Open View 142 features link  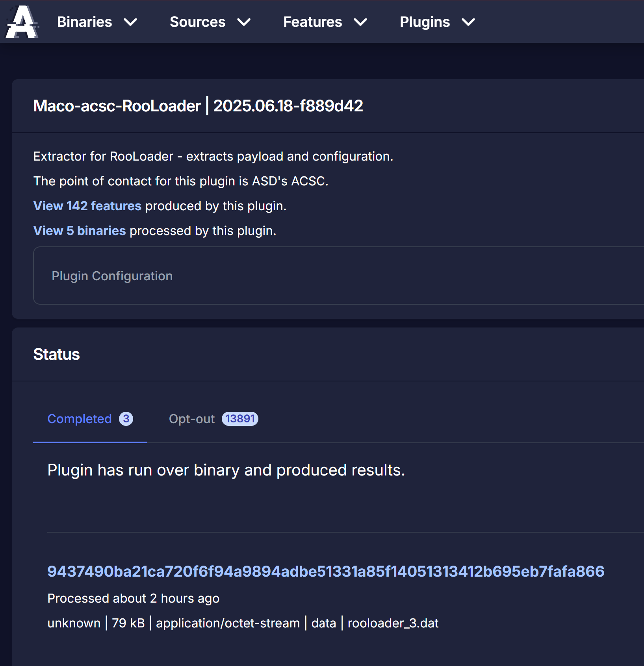click(87, 205)
